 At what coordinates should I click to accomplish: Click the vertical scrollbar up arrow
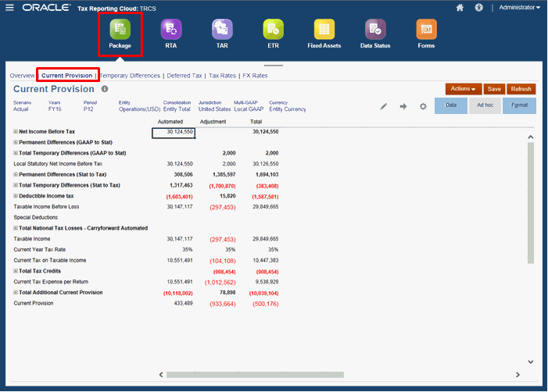click(x=531, y=137)
